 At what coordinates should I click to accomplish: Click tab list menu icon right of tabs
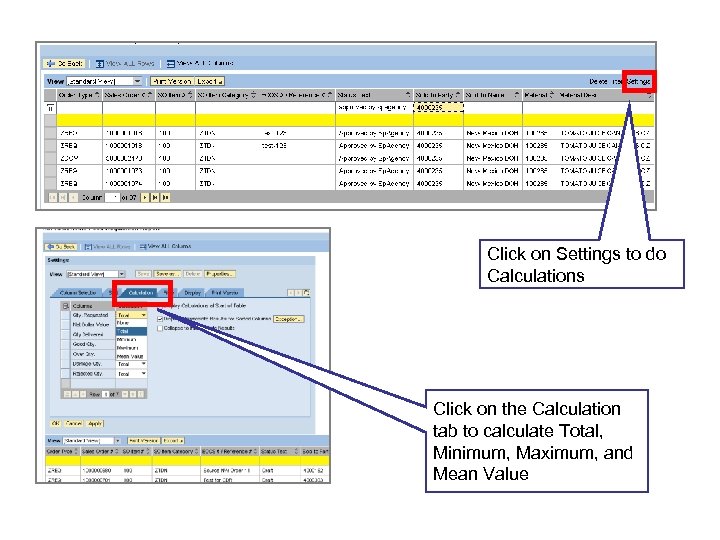(x=306, y=292)
